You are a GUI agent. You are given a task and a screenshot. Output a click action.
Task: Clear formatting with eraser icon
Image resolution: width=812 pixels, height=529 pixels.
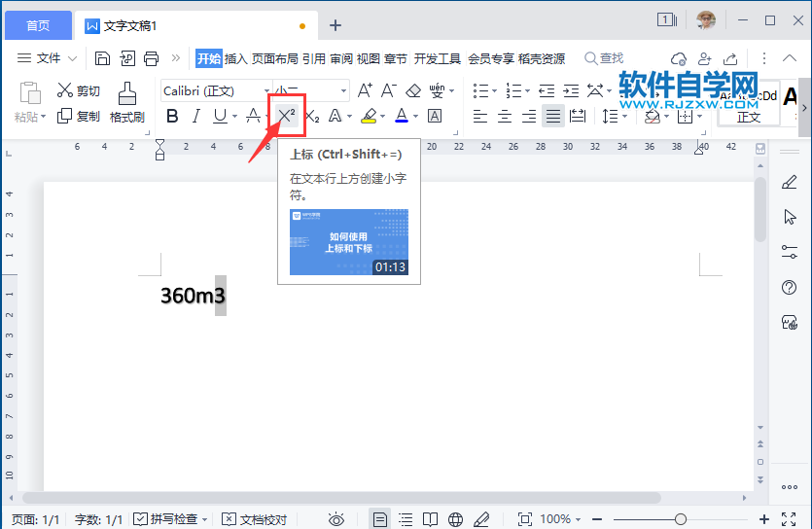[x=412, y=91]
